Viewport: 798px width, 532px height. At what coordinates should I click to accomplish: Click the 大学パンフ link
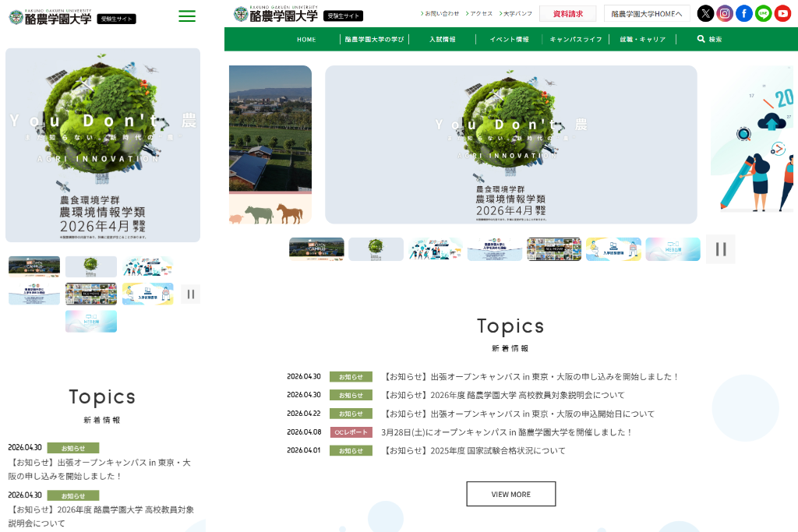516,14
